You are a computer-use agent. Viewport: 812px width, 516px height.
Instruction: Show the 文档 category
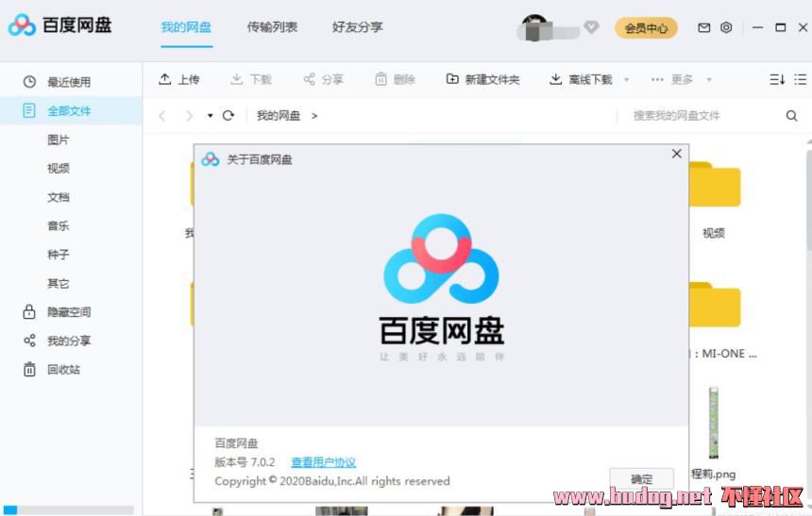[58, 196]
